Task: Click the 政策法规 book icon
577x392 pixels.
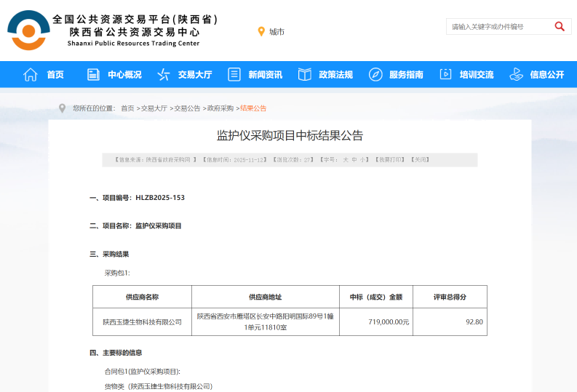Action: [305, 75]
